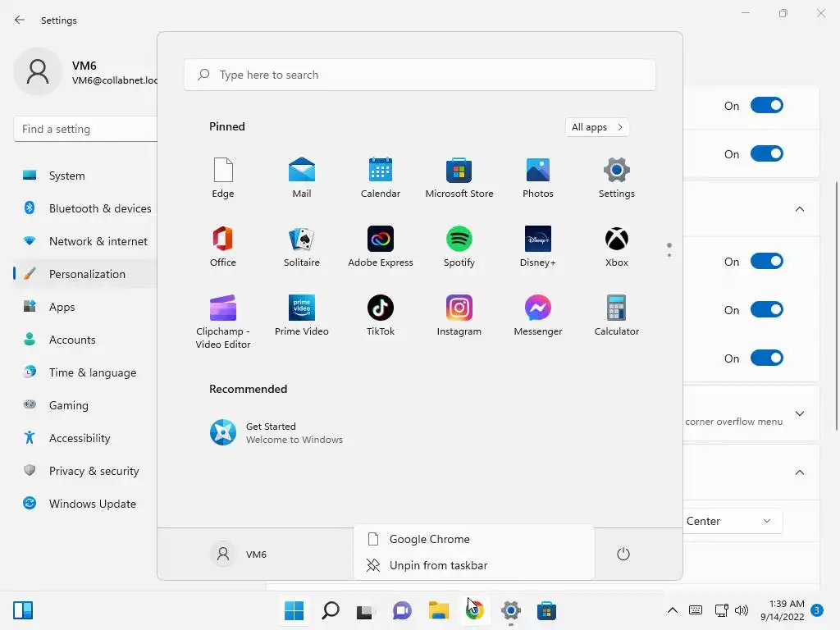Launch Mail from pinned apps
Screen dimensions: 840x630
[x=302, y=178]
